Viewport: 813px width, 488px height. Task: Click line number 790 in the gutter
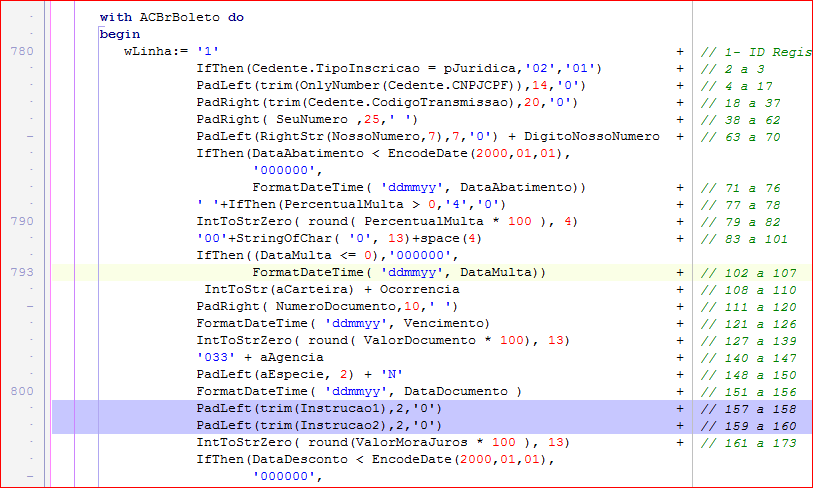click(22, 221)
